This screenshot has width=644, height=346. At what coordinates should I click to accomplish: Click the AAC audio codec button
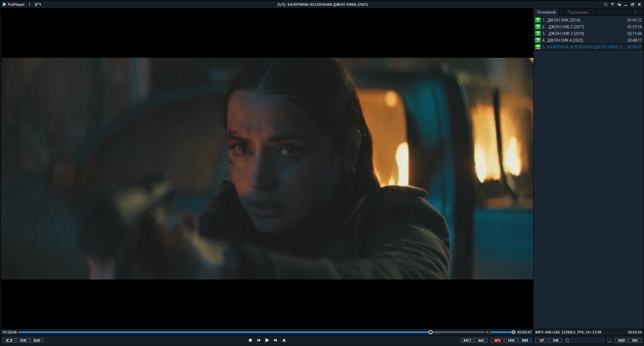(x=481, y=340)
